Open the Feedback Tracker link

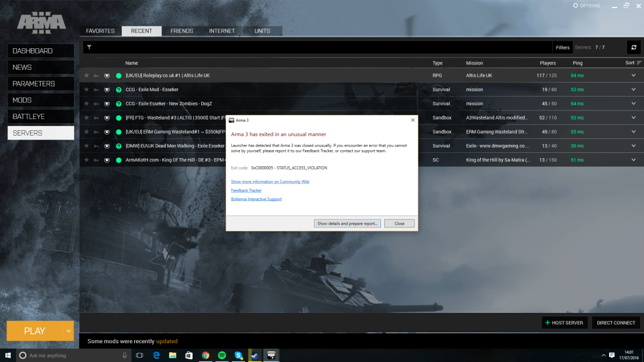(246, 190)
